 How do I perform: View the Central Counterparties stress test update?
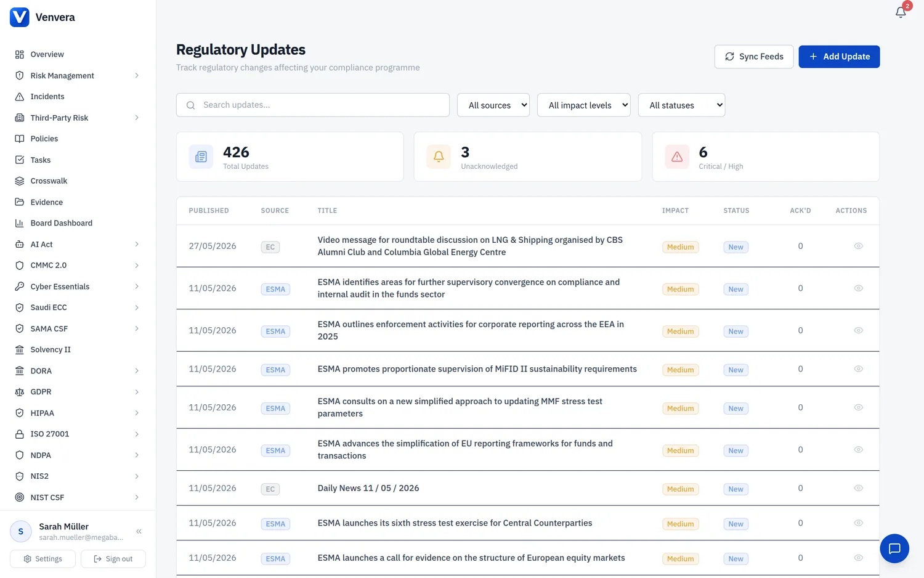coord(858,523)
